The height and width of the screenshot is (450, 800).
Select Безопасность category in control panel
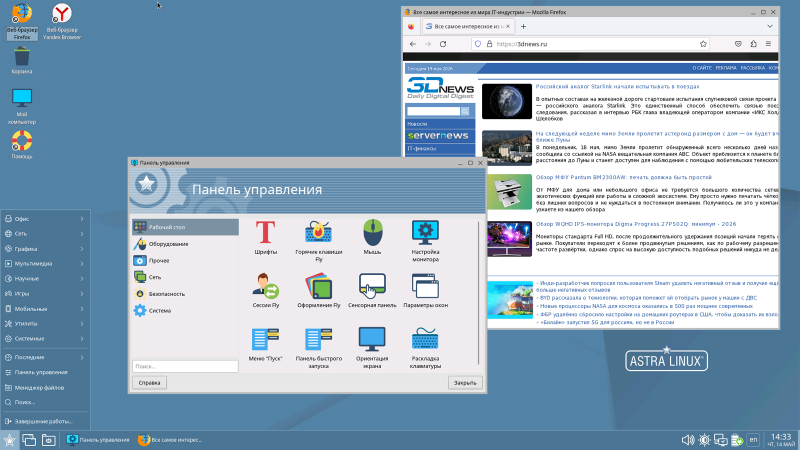[185, 294]
